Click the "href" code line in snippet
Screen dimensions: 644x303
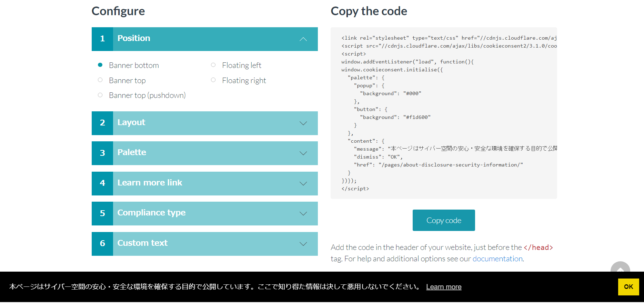tap(438, 165)
